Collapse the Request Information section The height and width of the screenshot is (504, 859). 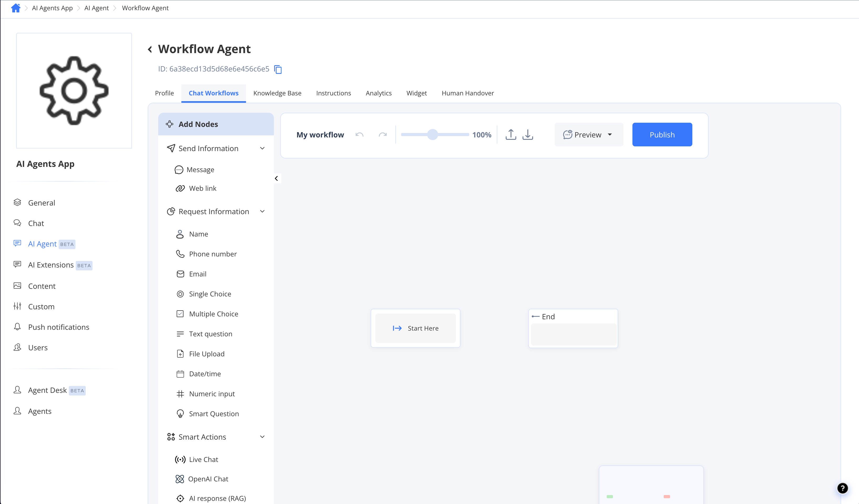(262, 211)
